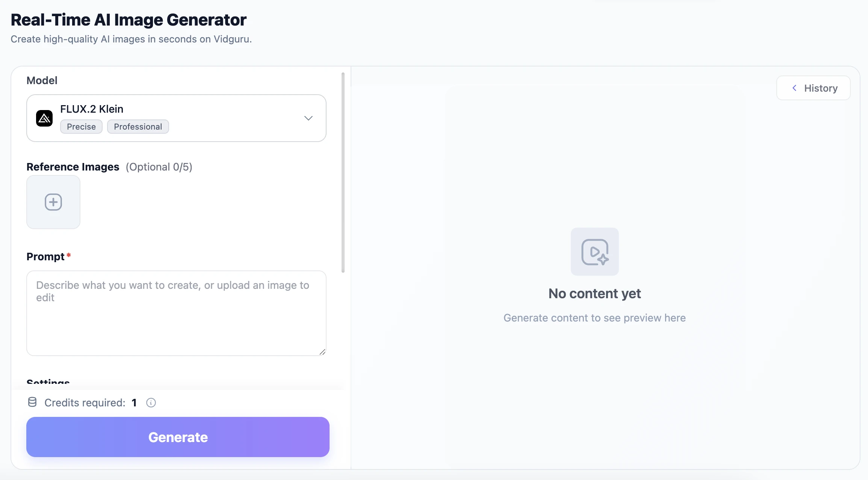Click the credits coin stack icon
868x480 pixels.
click(32, 402)
